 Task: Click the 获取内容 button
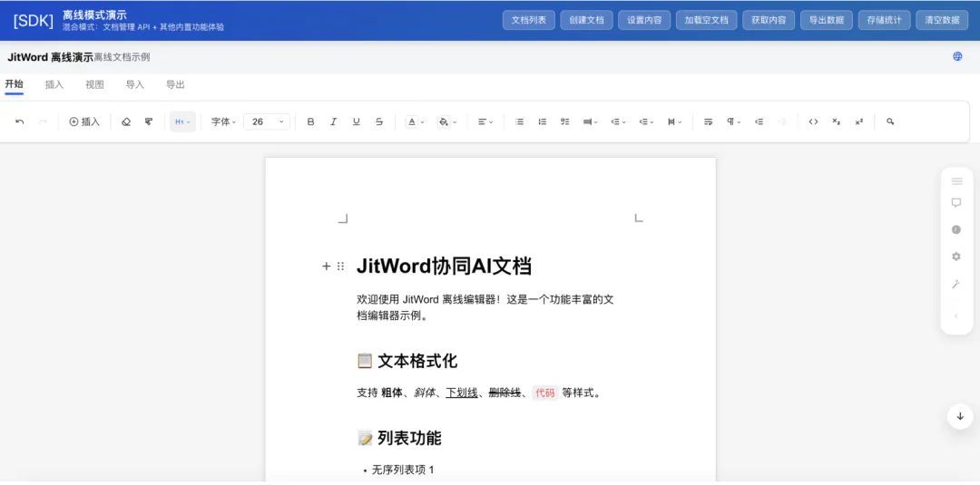tap(769, 20)
